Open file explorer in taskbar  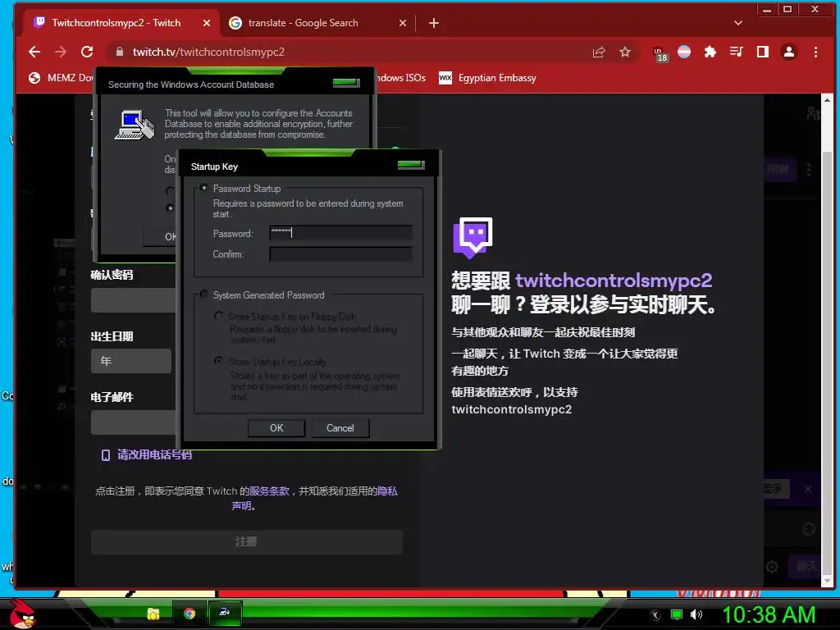(x=153, y=614)
